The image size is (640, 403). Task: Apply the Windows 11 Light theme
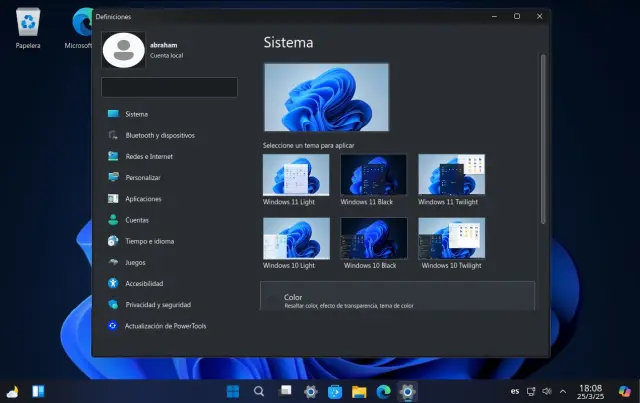point(295,176)
